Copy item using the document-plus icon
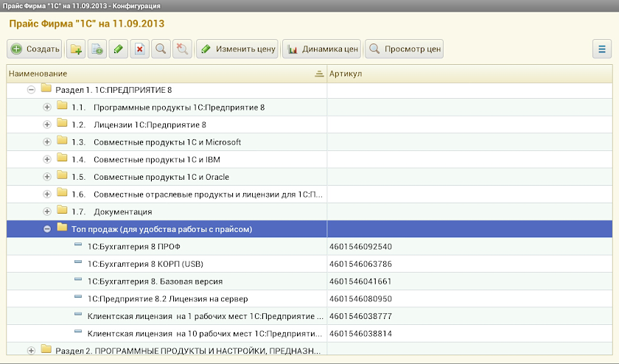 pyautogui.click(x=97, y=49)
